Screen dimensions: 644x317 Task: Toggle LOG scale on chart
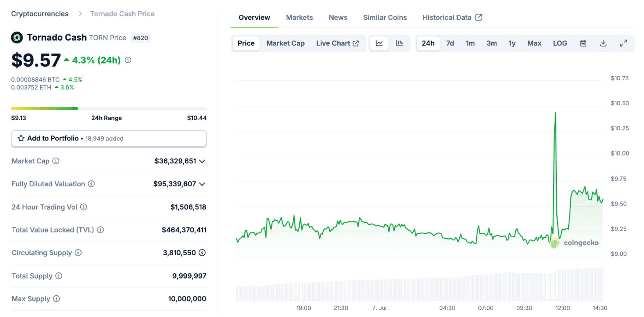(x=560, y=43)
